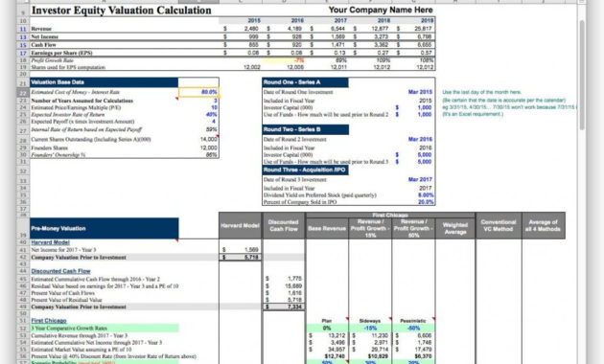Image resolution: width=604 pixels, height=364 pixels.
Task: Select the 80.0% interest rate input cell
Action: tap(198, 92)
